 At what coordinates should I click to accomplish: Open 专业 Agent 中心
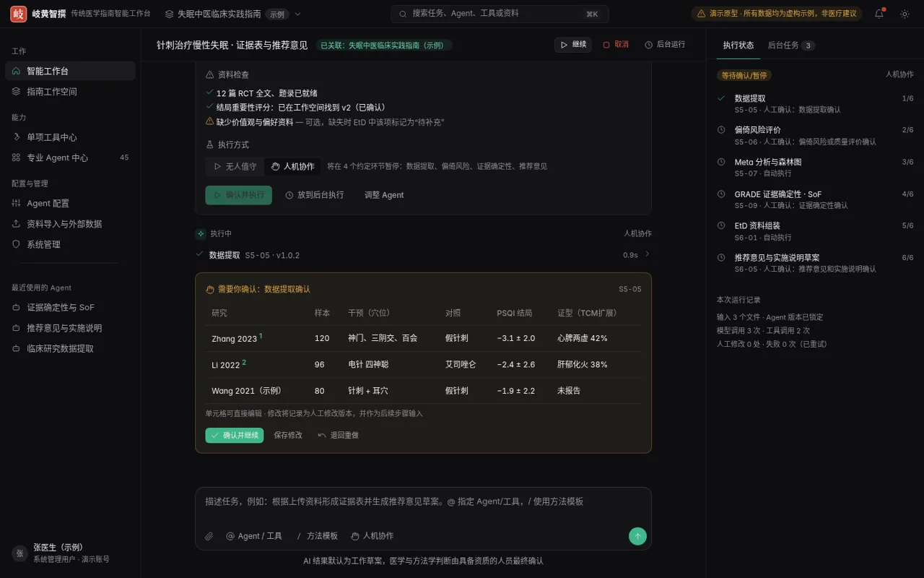70,158
